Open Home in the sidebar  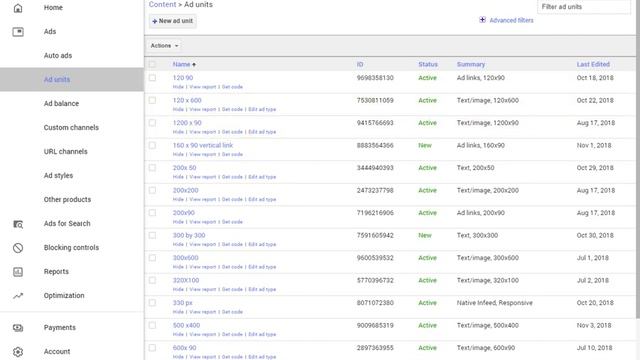point(53,7)
